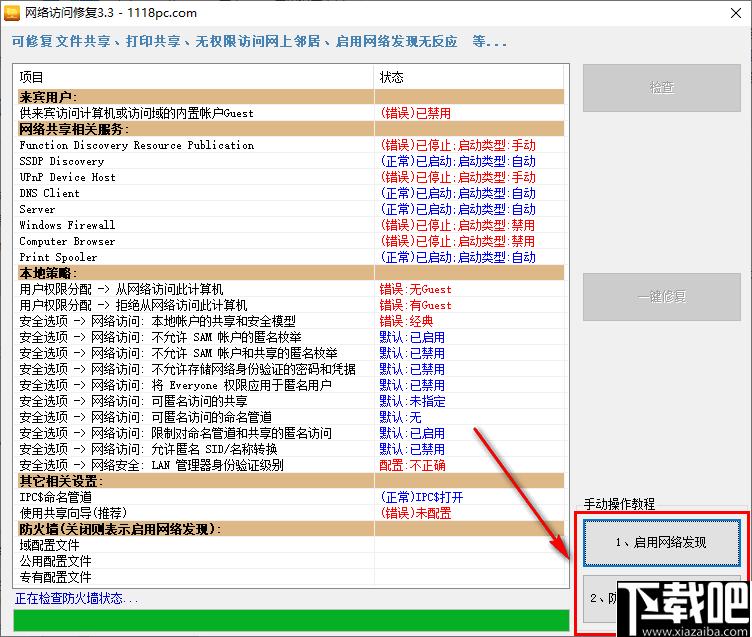Click the 状态 column header
The height and width of the screenshot is (637, 752).
[469, 77]
